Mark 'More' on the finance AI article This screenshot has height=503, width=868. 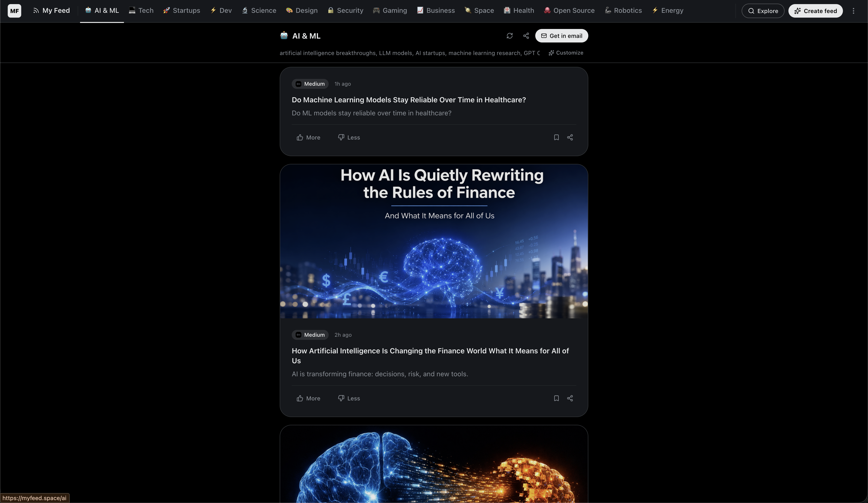(x=308, y=398)
